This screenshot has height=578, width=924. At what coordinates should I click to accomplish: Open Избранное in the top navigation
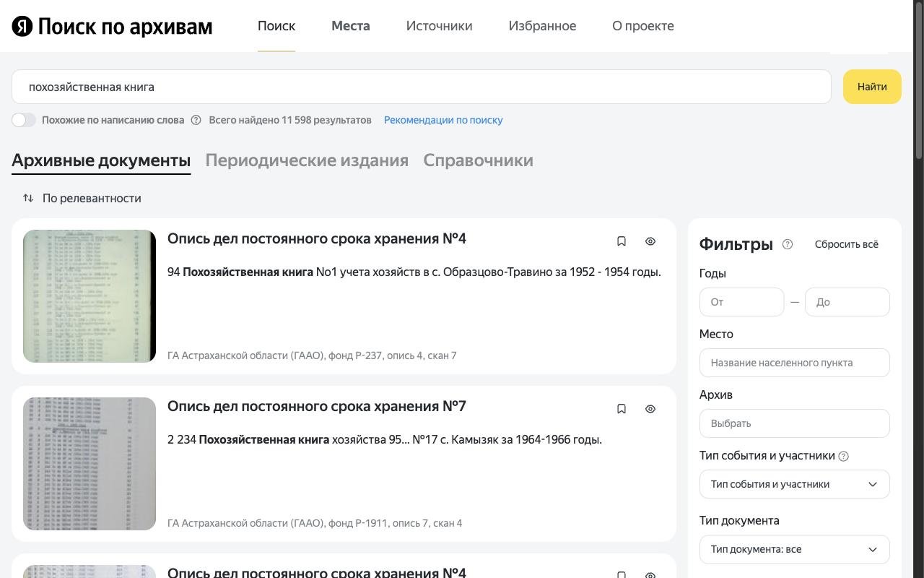pos(542,26)
